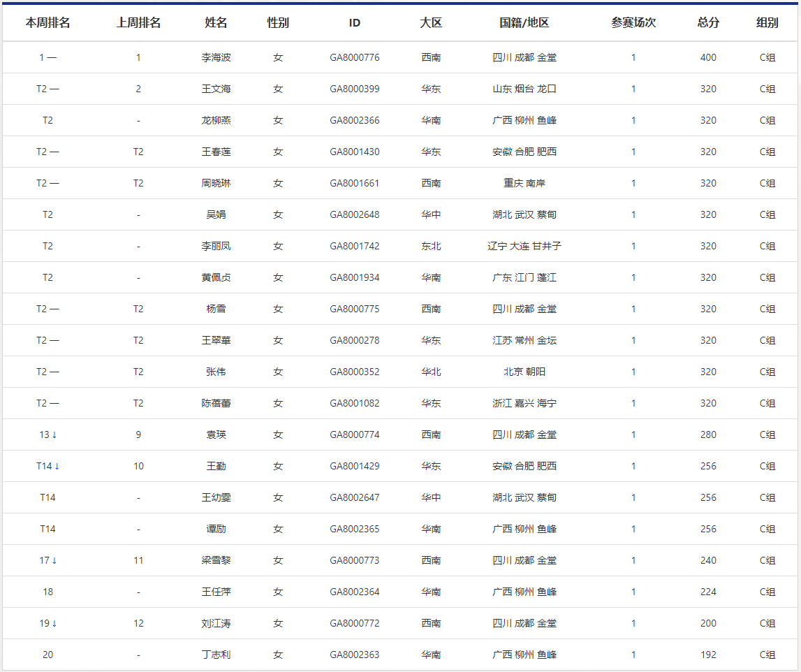Image resolution: width=801 pixels, height=672 pixels.
Task: Open player 王文海's name
Action: point(216,89)
